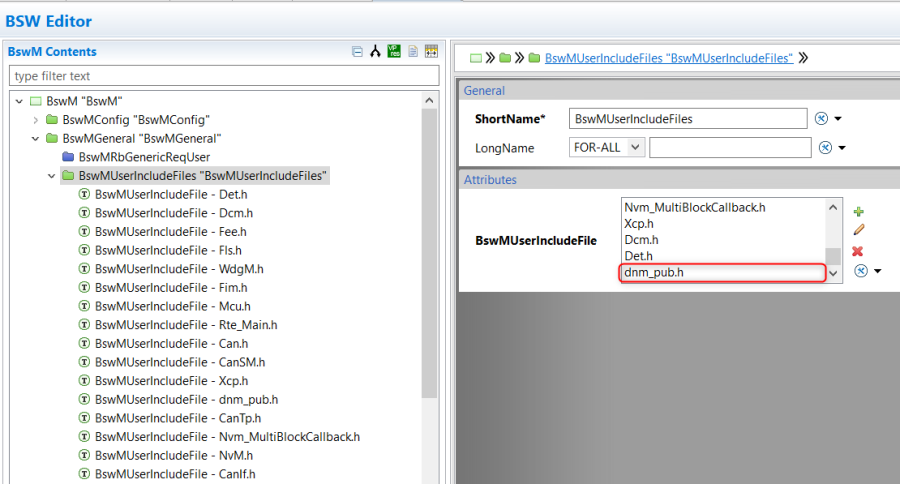The width and height of the screenshot is (900, 484).
Task: Click the icon next to BswMUserIncludeFile - Mcu.h
Action: click(84, 306)
